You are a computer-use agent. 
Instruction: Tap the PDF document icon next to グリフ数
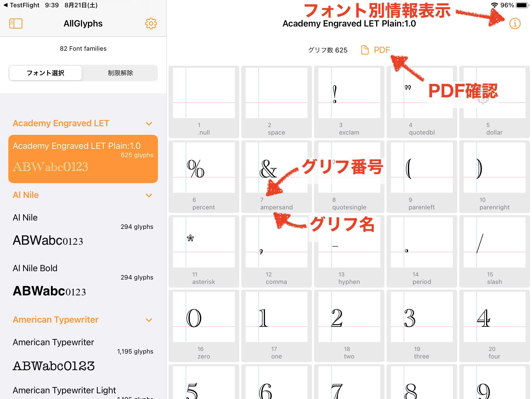[x=365, y=50]
